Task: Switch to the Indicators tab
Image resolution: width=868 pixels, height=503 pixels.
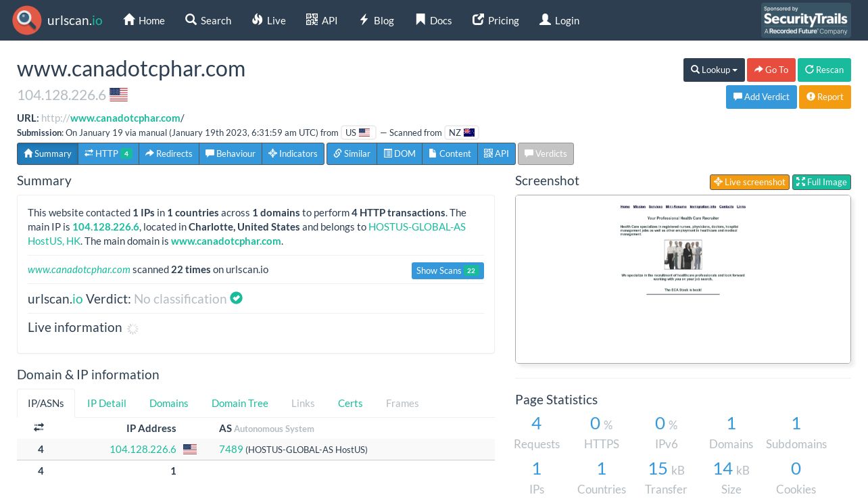Action: tap(293, 153)
